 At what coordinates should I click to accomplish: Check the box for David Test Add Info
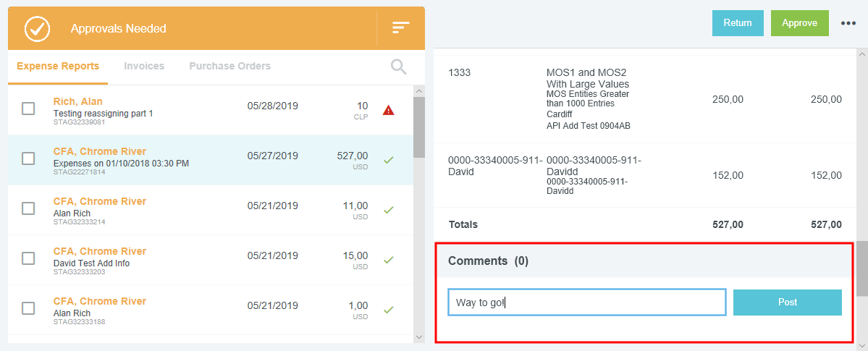28,258
